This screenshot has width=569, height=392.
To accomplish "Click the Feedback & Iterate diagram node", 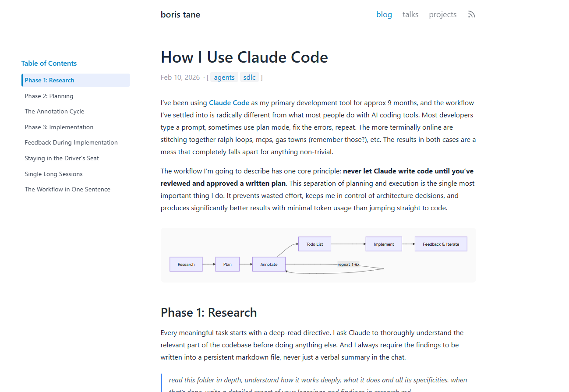I will point(441,244).
